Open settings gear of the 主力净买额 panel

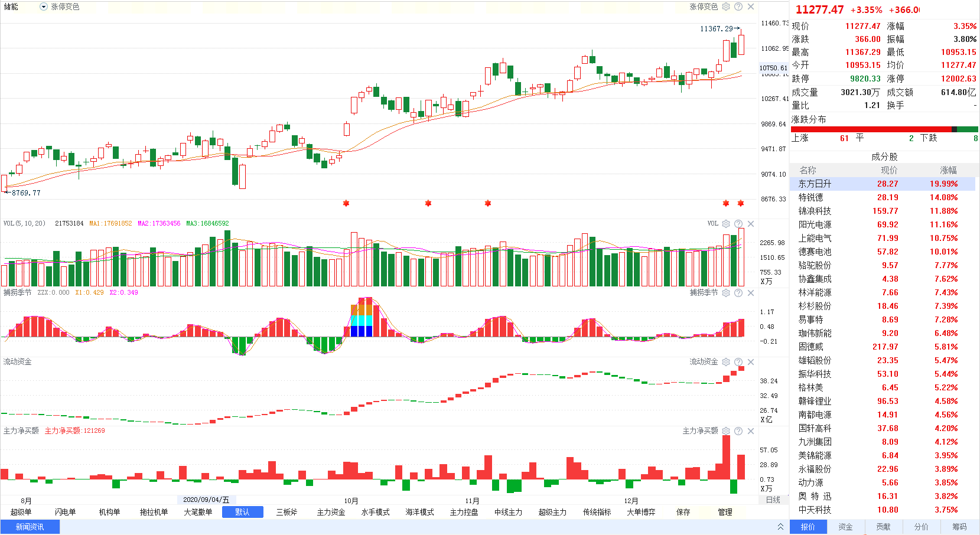coord(726,431)
